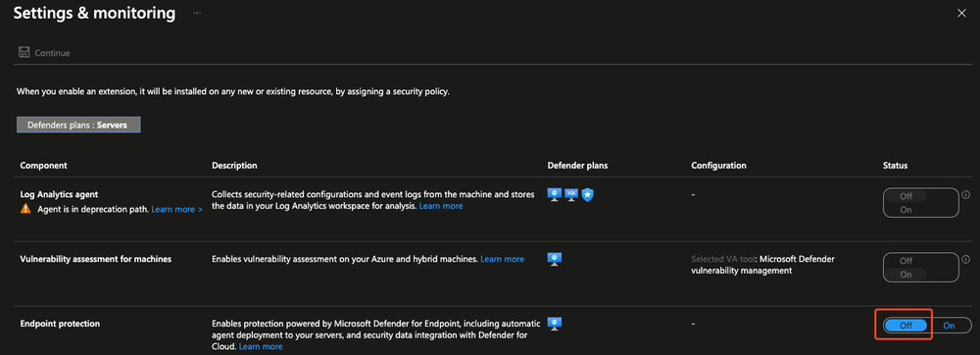
Task: Click the Servers plan icon in Vulnerability assessment row
Action: [555, 259]
